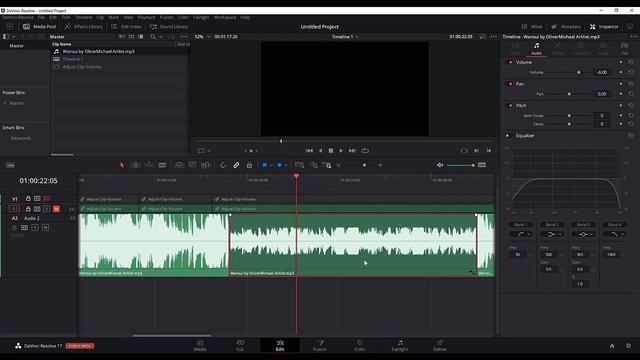Click the Overwrite Clip toolbar icon
This screenshot has height=360, width=640.
click(x=192, y=165)
